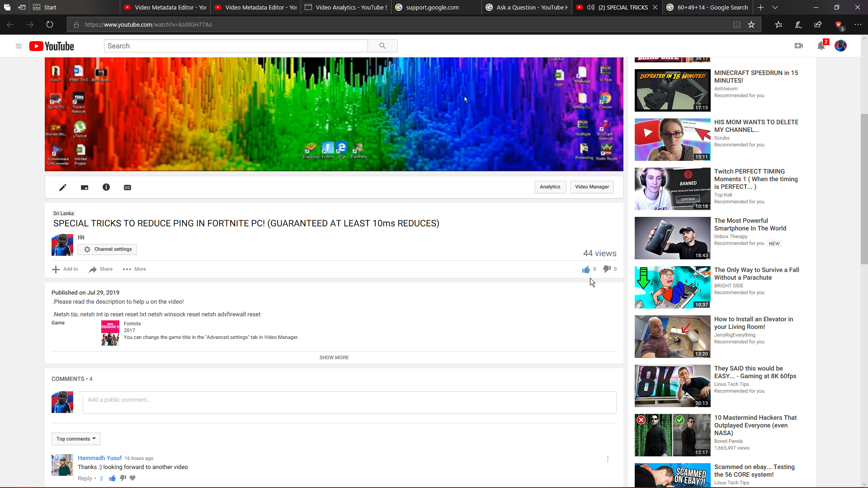The image size is (868, 488).
Task: Click the notifications bell icon
Action: click(x=821, y=46)
